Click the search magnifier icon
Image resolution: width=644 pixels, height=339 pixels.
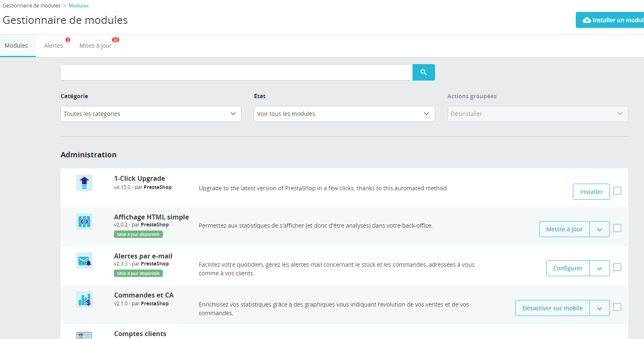tap(424, 72)
